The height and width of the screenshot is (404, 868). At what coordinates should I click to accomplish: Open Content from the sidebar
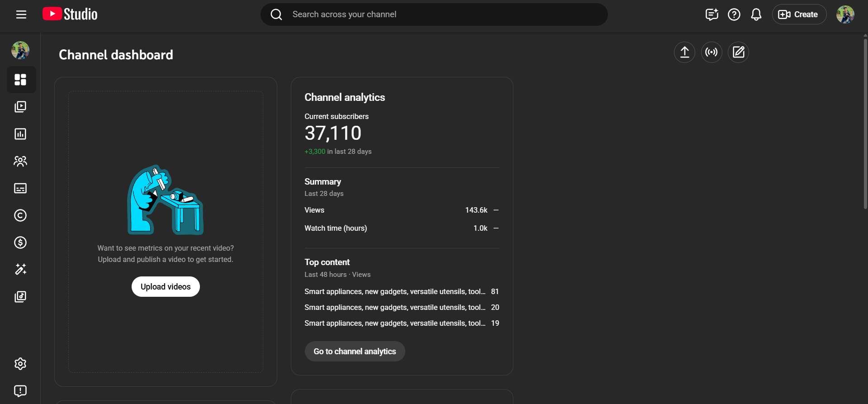[x=20, y=107]
